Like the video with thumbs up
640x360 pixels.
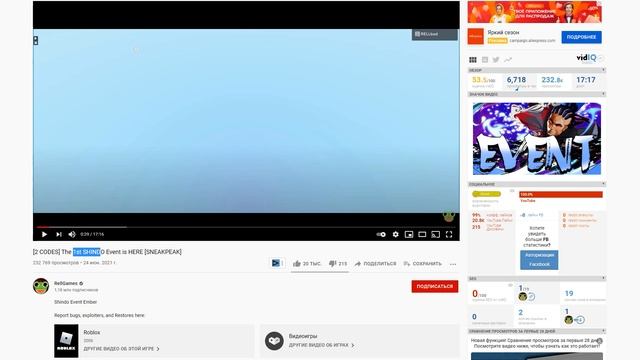point(307,264)
